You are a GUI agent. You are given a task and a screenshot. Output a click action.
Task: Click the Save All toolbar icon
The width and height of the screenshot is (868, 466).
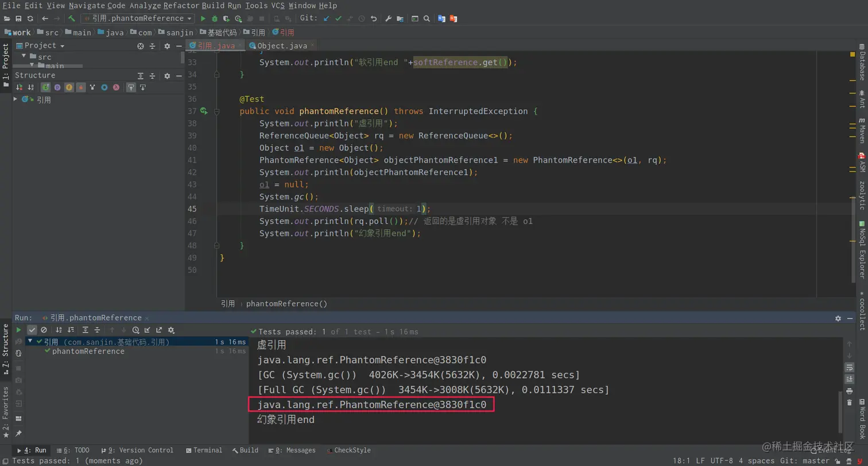pos(18,19)
